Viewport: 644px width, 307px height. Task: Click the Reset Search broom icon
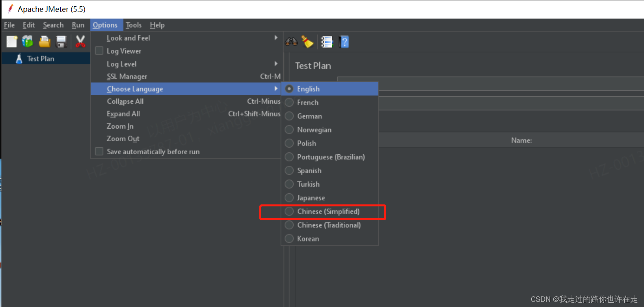pos(307,41)
